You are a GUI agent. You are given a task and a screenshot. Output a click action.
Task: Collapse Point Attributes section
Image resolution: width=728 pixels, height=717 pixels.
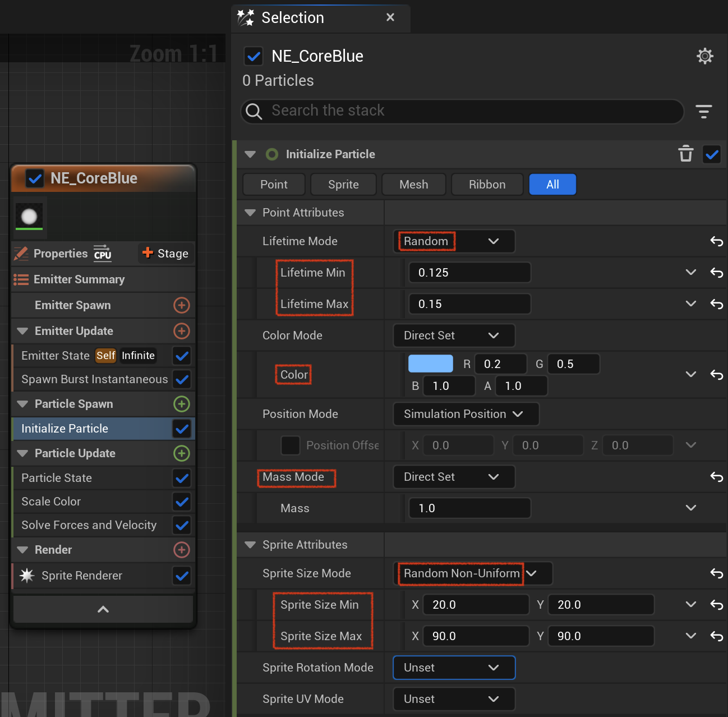click(250, 213)
